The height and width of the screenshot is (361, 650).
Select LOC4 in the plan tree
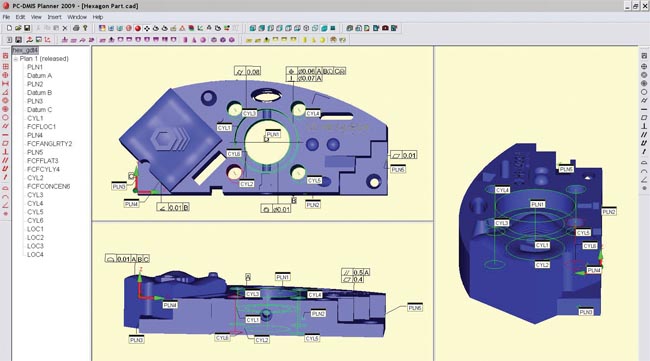35,255
